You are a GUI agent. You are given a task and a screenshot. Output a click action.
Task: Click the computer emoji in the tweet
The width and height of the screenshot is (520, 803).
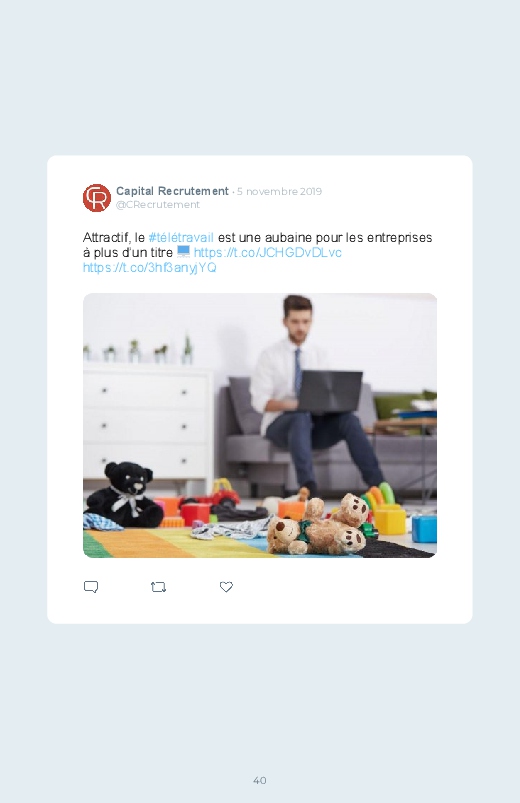[x=183, y=251]
